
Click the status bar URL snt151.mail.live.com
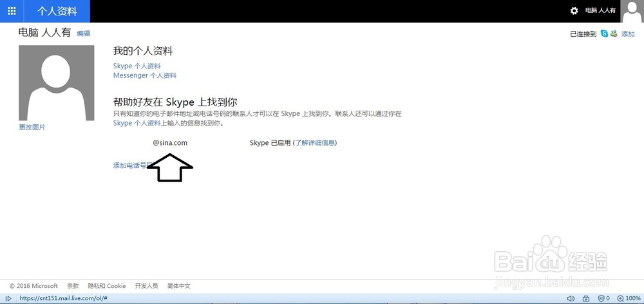64,298
